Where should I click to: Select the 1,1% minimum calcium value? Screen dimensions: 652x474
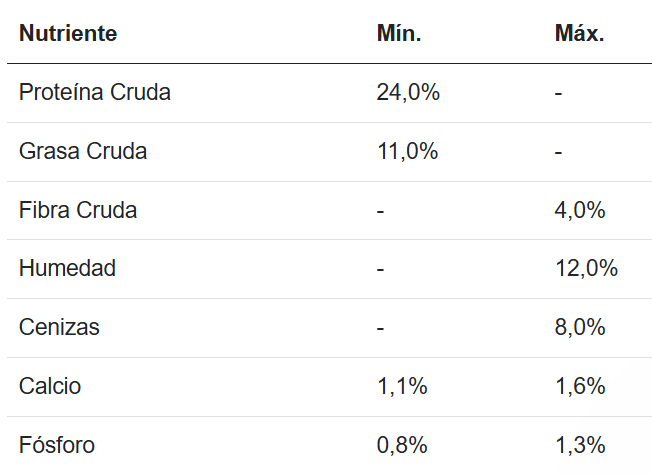point(402,387)
